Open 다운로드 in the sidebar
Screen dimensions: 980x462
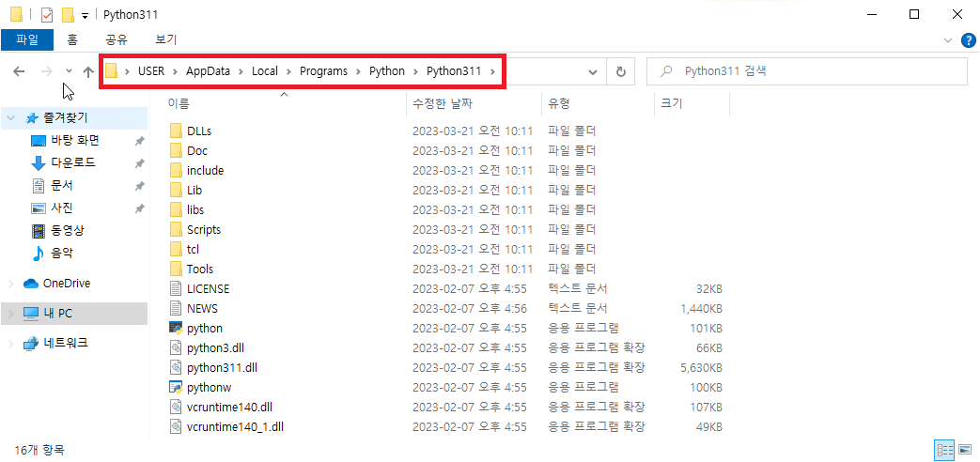(x=73, y=163)
